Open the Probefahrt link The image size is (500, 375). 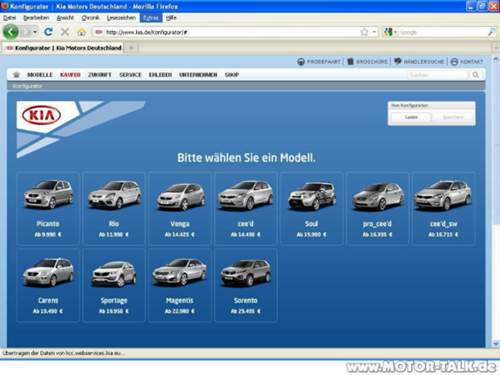[319, 62]
